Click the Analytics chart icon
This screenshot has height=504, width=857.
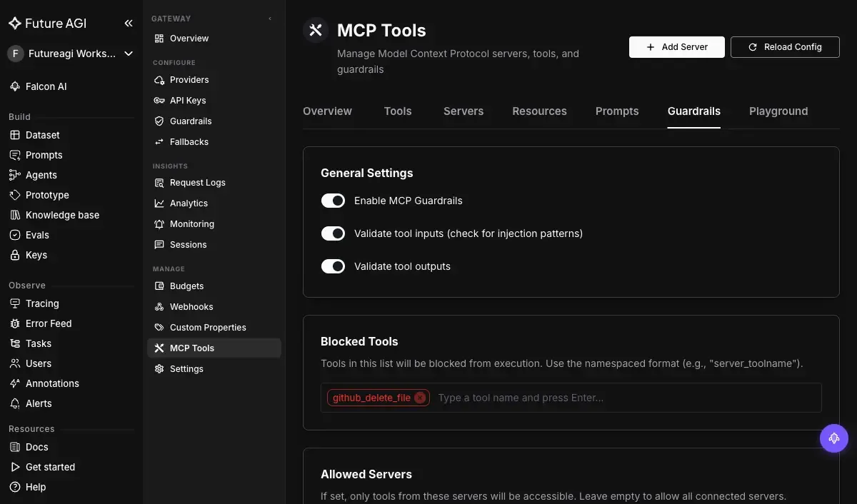click(x=159, y=203)
